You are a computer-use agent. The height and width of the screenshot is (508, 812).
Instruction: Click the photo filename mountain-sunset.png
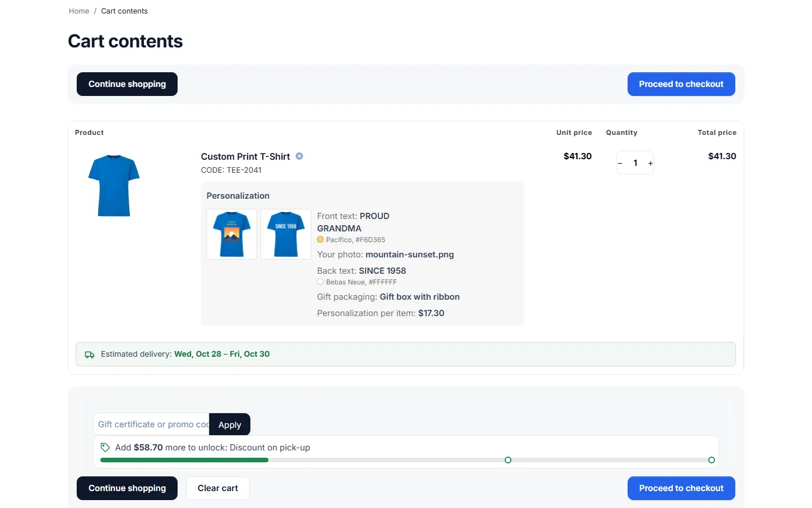(x=410, y=255)
